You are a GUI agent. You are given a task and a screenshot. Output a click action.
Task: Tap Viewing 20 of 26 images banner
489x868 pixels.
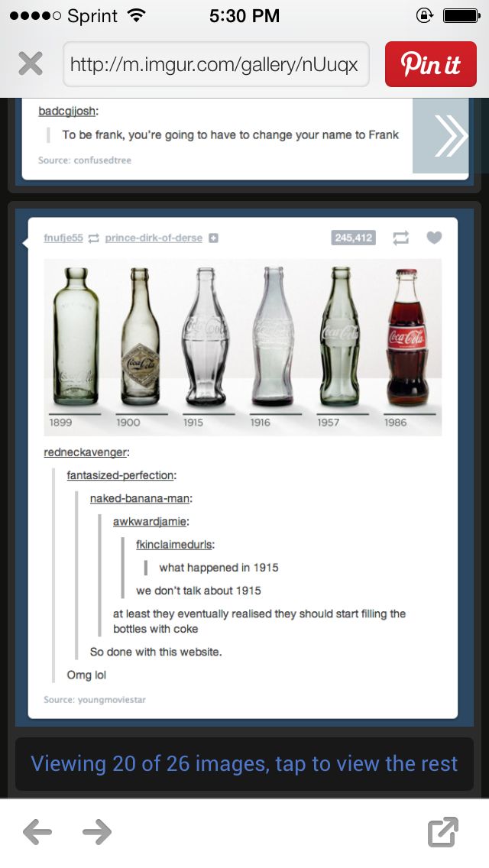pos(244,763)
